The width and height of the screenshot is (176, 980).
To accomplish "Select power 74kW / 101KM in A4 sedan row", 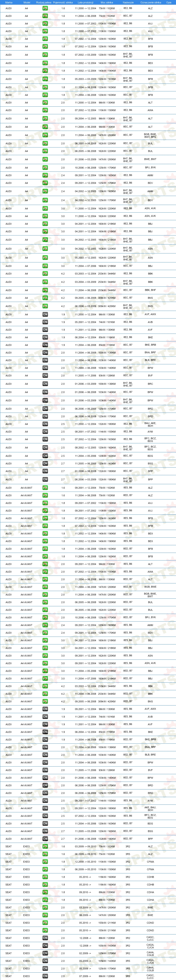I will point(107,322).
